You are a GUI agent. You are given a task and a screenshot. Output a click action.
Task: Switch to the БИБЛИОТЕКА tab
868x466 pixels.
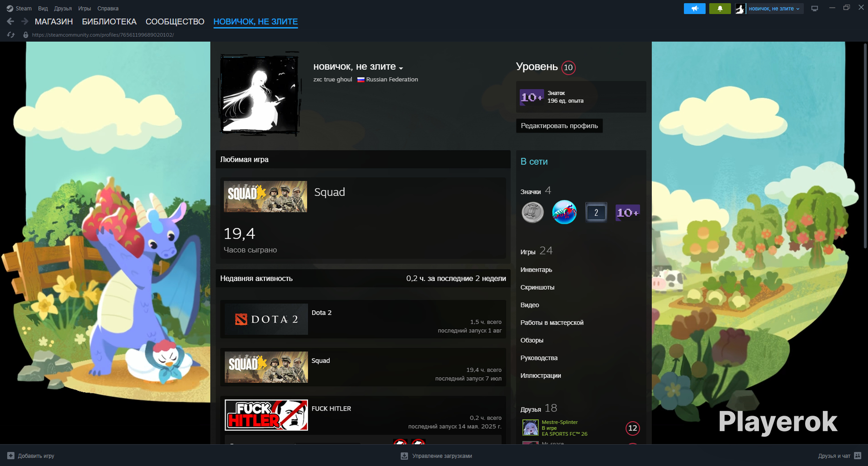[x=109, y=21]
